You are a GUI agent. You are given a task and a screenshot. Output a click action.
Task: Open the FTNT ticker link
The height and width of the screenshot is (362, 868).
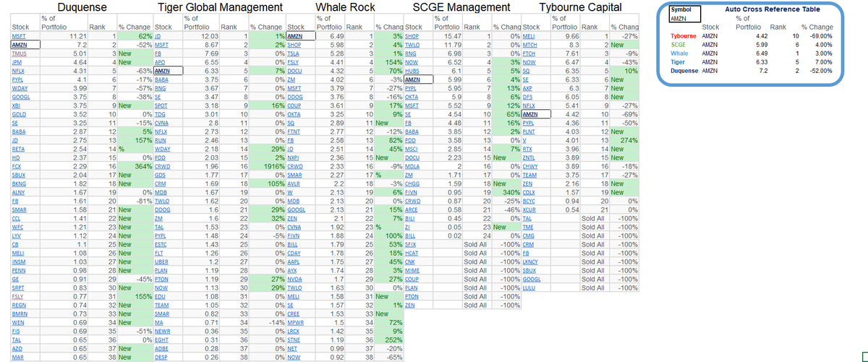click(294, 132)
